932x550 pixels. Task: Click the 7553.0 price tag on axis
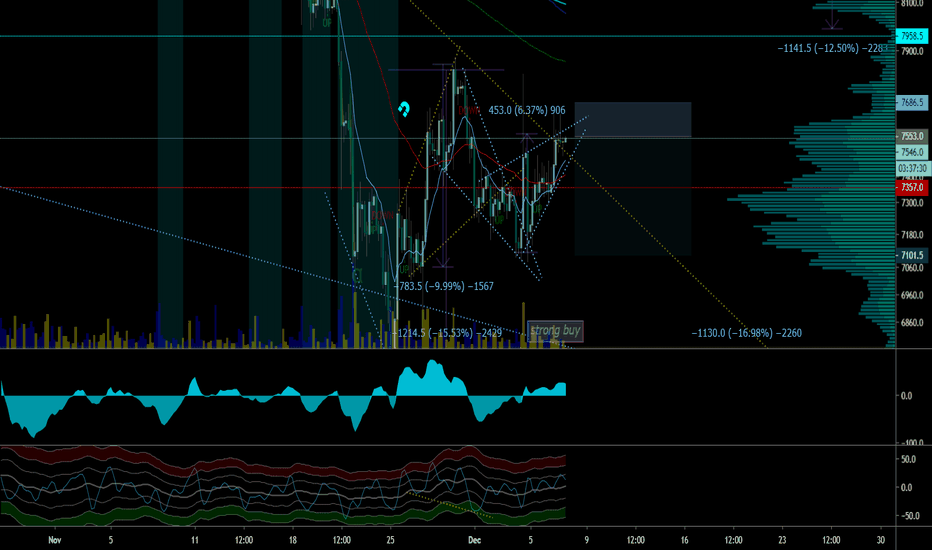pos(912,136)
